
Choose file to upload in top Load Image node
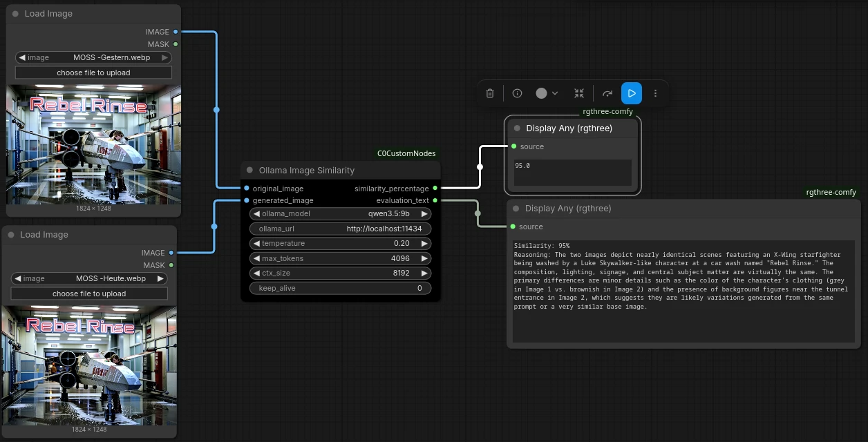click(x=93, y=73)
